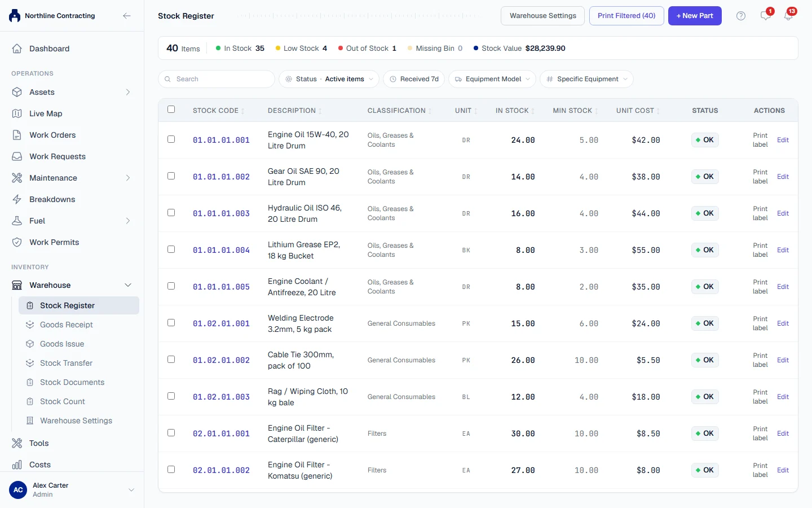
Task: Open the Equipment Model filter dropdown
Action: [492, 79]
